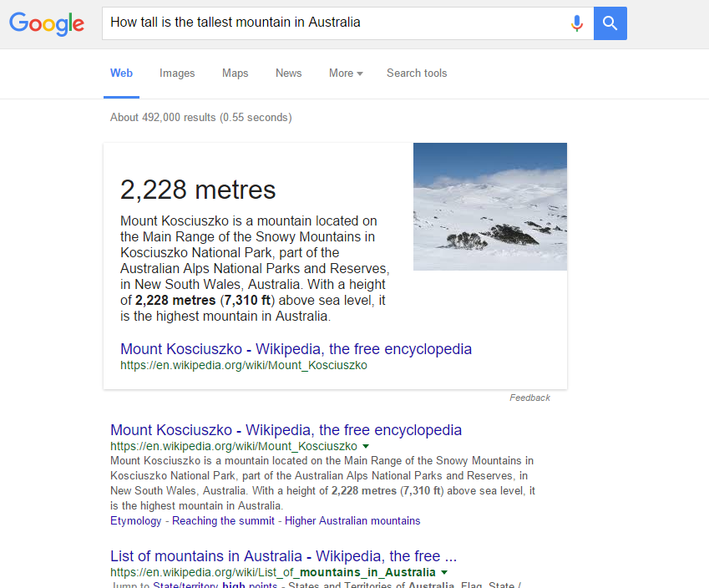Expand the More dropdown menu
Viewport: 709px width, 588px height.
(x=346, y=73)
